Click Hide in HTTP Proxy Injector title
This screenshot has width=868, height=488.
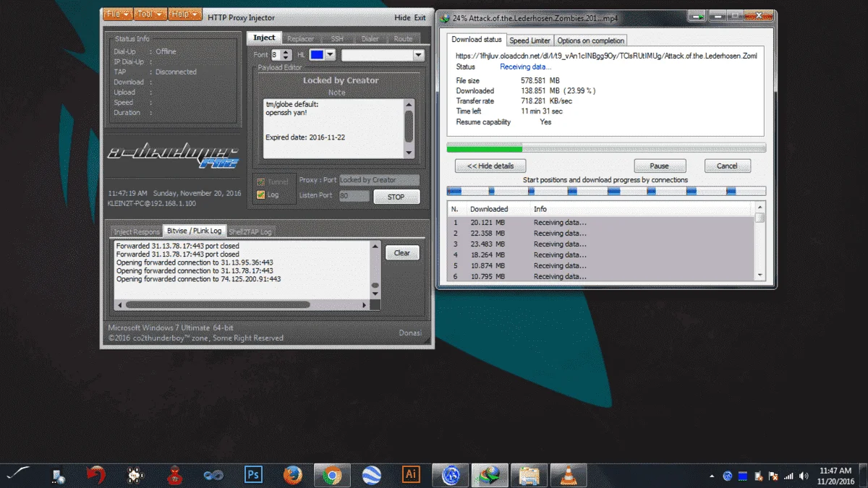[402, 18]
